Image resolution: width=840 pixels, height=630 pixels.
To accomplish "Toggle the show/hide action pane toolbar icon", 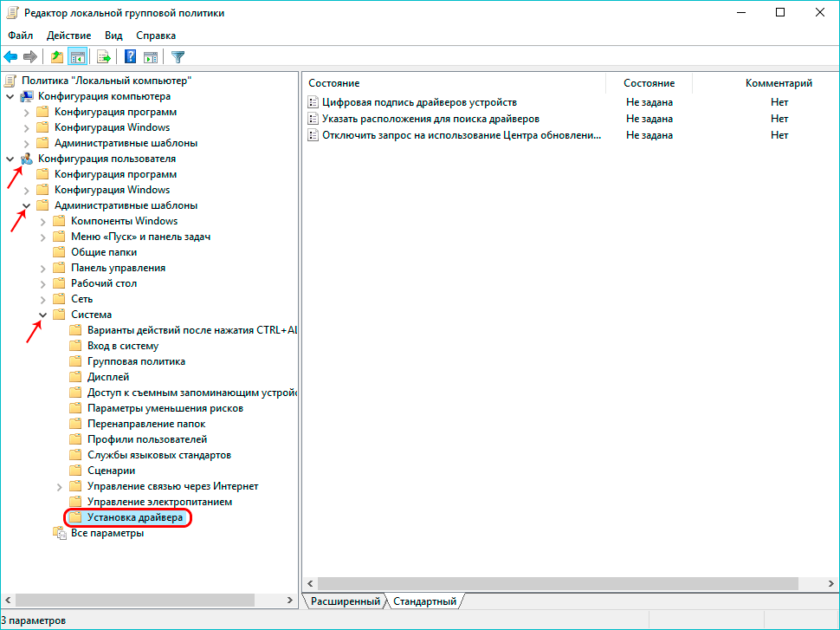I will (151, 56).
